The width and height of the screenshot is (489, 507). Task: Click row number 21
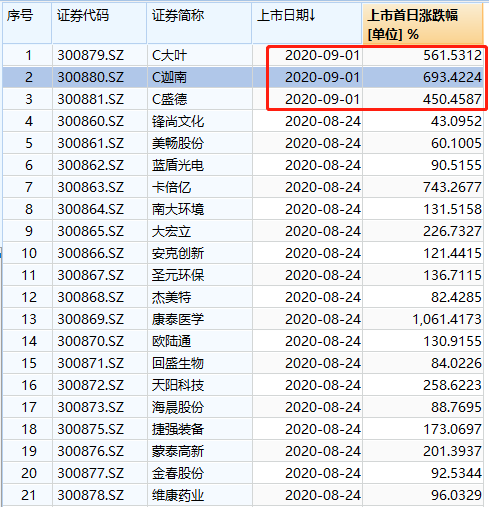(x=28, y=495)
